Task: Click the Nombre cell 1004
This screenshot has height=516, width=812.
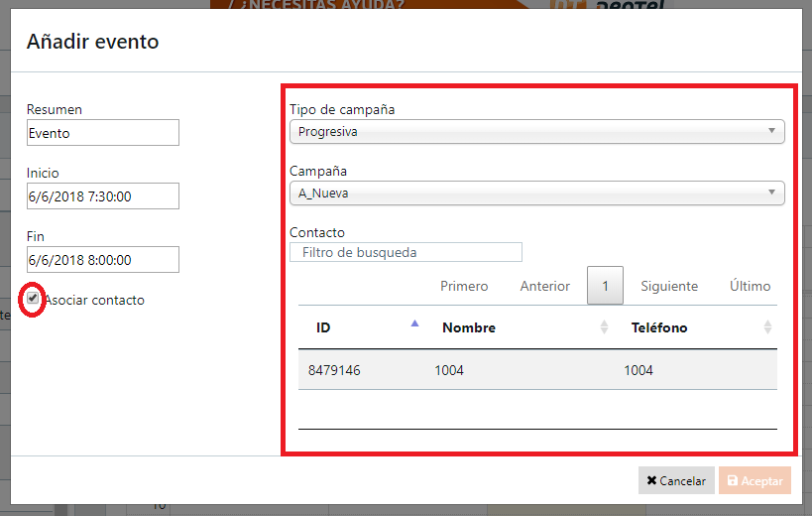Action: tap(449, 370)
